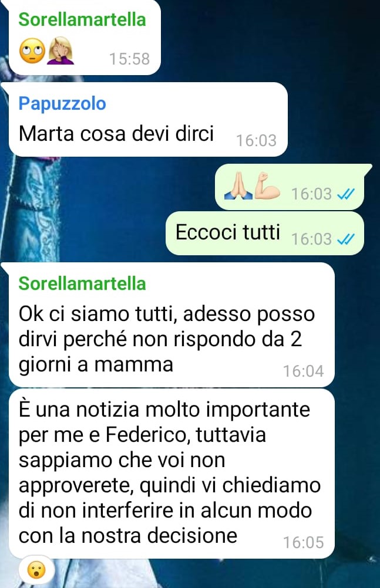Tap the praying hands emoji

tap(238, 185)
